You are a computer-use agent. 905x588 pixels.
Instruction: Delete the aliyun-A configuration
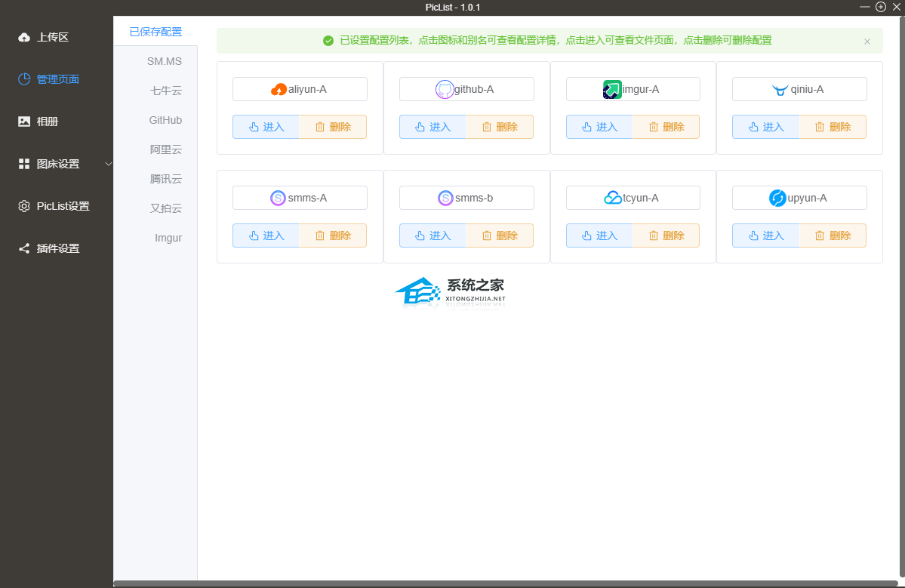pos(332,127)
